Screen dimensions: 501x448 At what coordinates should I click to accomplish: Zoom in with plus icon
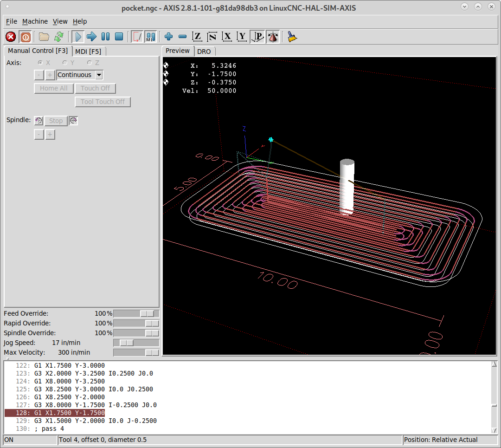point(169,37)
